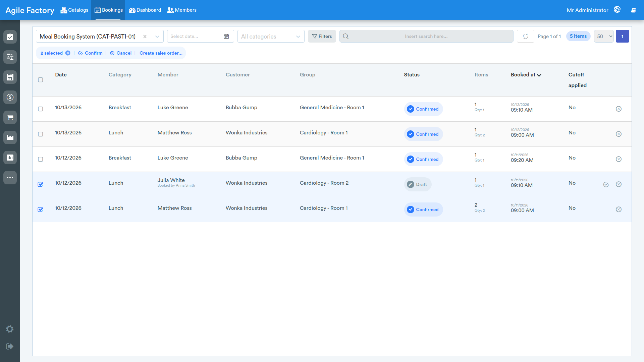Open the sliders settings sidebar icon

[x=10, y=57]
